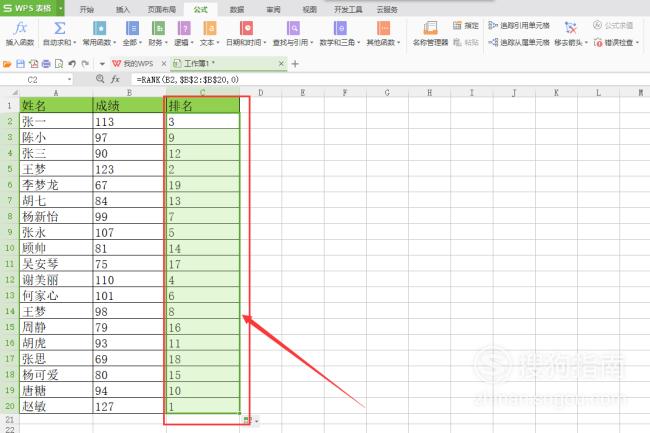
Task: Click the 文本 functions icon
Action: pos(209,28)
